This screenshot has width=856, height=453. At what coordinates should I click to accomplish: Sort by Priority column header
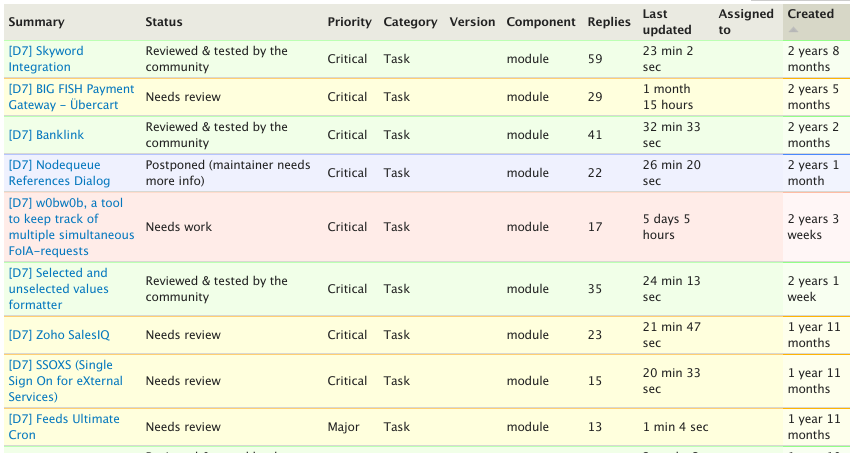(x=349, y=22)
